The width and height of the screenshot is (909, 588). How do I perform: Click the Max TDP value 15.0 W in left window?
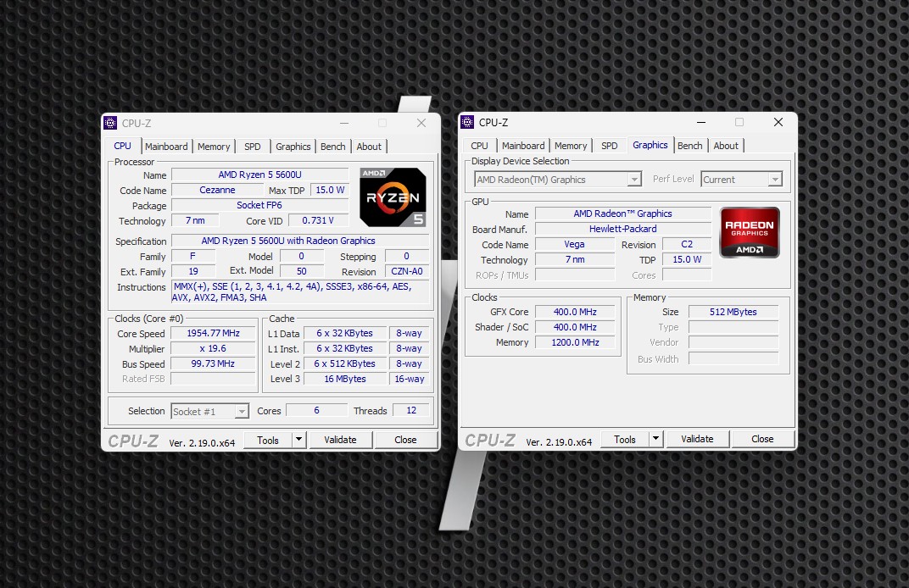(x=330, y=190)
